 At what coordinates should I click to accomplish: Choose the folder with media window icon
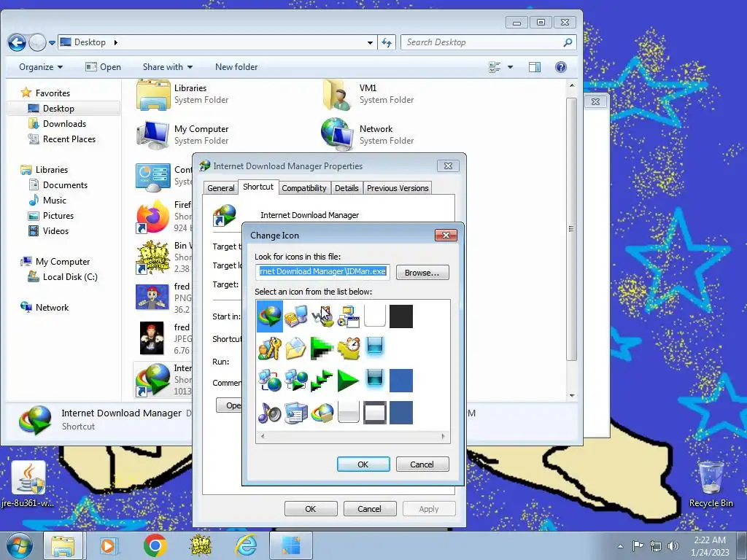click(348, 316)
